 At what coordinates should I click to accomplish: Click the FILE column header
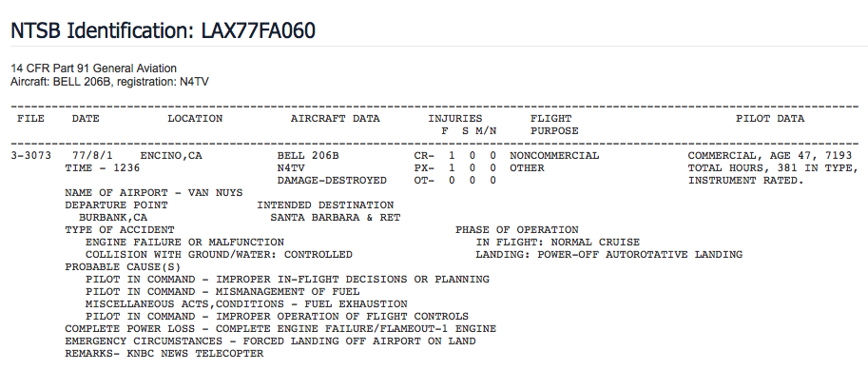(30, 119)
